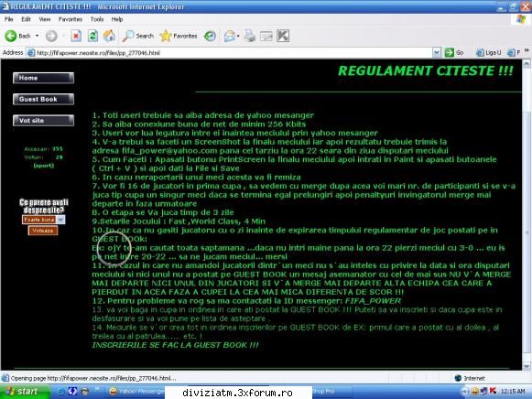Image resolution: width=532 pixels, height=399 pixels.
Task: Open the Back history dropdown arrow
Action: [x=37, y=36]
